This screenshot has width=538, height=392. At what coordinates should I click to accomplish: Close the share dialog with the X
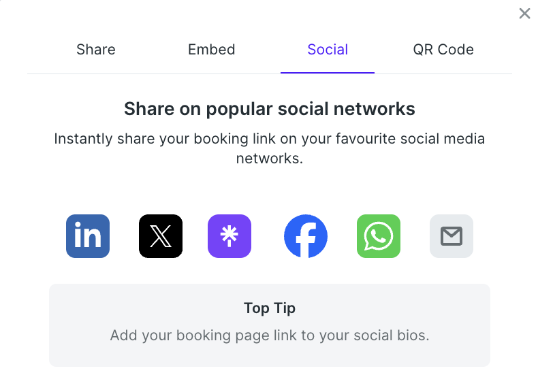point(524,14)
